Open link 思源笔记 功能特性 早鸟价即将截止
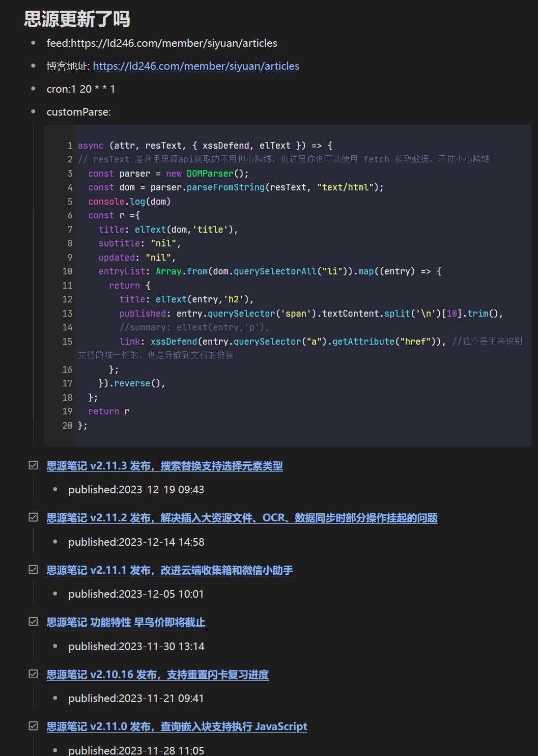 [x=126, y=622]
